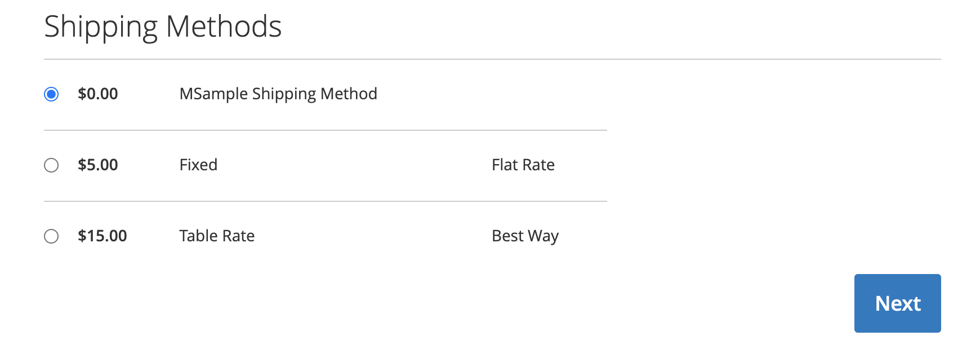
Task: Click the $15.00 price label
Action: (103, 236)
